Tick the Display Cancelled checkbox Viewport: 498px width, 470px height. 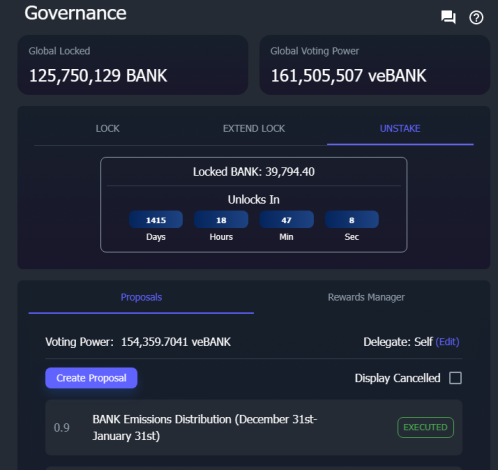point(455,378)
